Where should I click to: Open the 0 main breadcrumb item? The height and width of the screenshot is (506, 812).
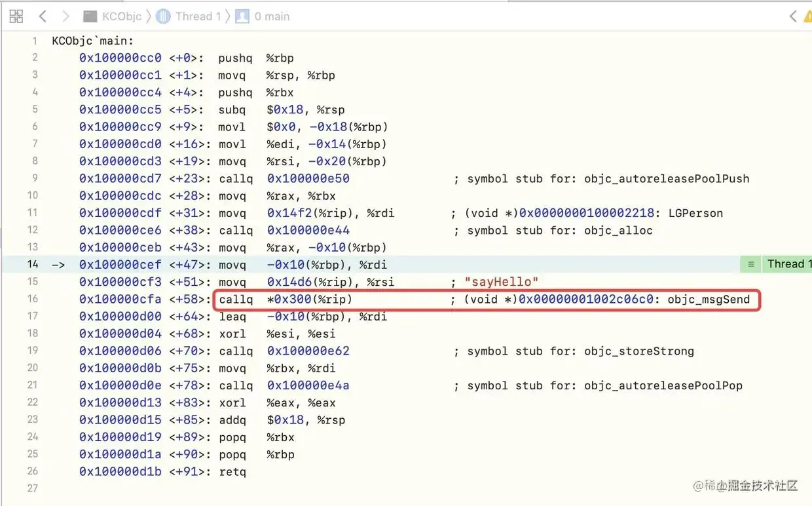click(272, 16)
